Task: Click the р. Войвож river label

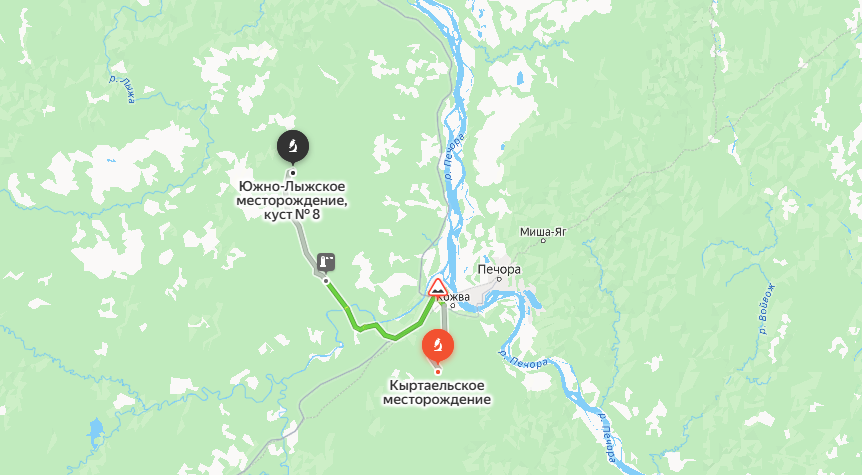Action: pos(766,308)
